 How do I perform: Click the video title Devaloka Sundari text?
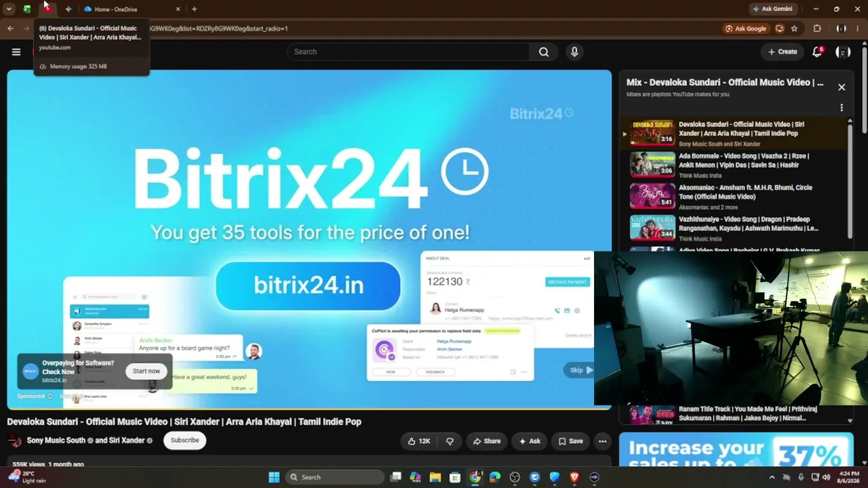tap(184, 422)
